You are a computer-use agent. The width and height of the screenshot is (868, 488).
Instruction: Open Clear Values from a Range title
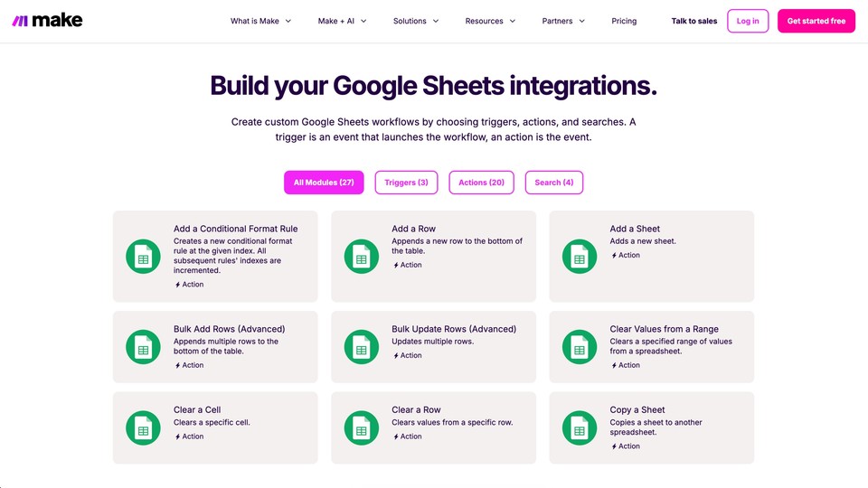(x=665, y=329)
